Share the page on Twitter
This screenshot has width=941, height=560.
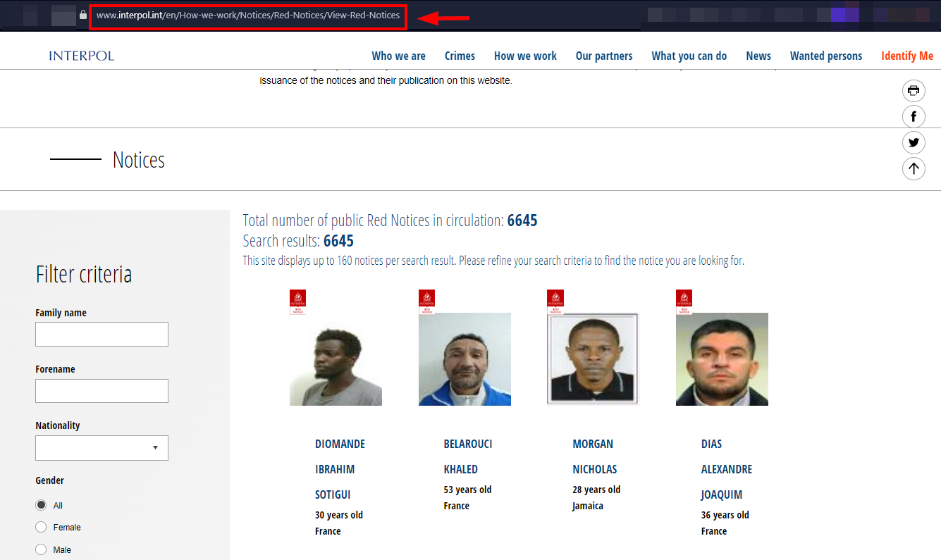coord(914,142)
